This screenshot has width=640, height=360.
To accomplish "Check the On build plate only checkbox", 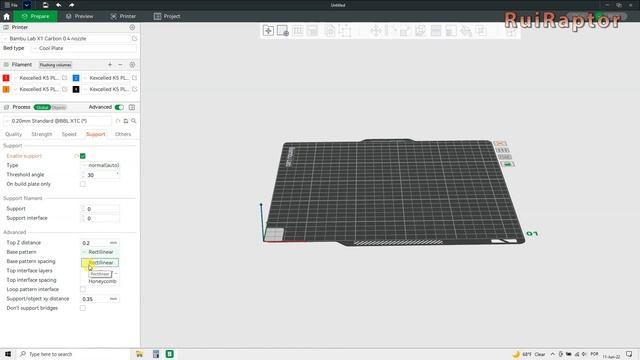I will point(83,184).
